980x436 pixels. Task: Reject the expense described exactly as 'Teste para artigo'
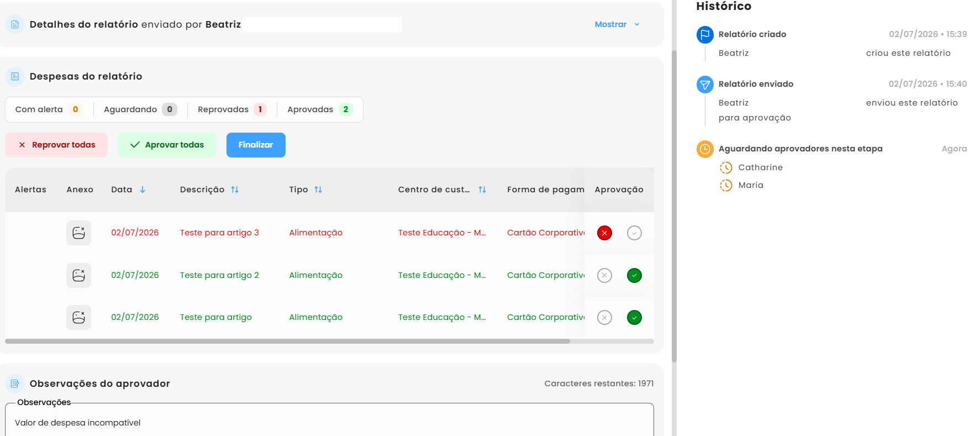pos(604,317)
